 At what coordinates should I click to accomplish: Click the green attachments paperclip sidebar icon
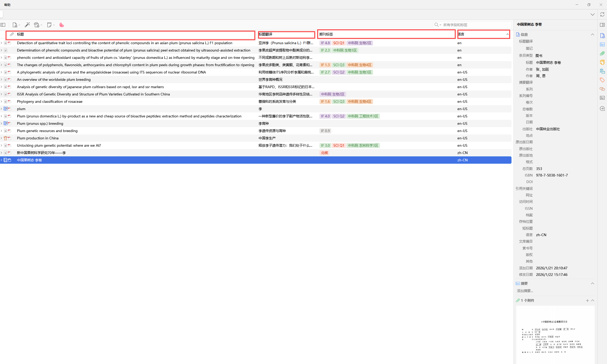tap(602, 53)
